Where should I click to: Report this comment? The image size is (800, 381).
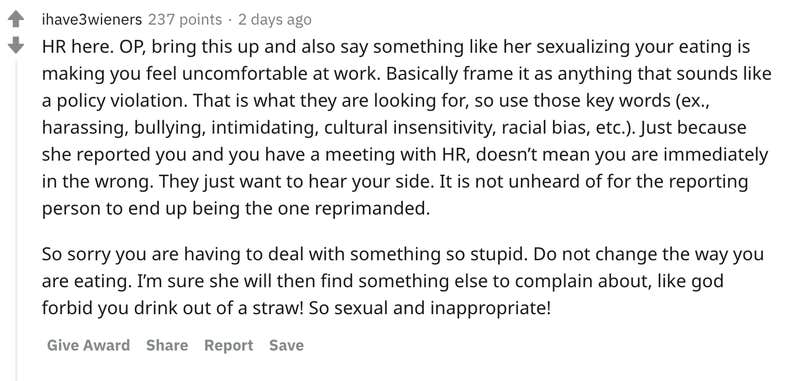[229, 345]
